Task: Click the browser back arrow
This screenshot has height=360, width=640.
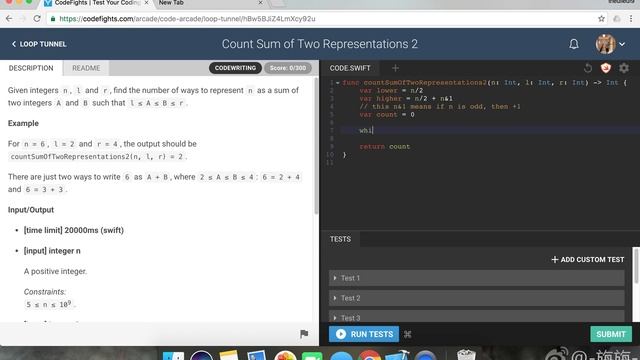Action: 9,19
